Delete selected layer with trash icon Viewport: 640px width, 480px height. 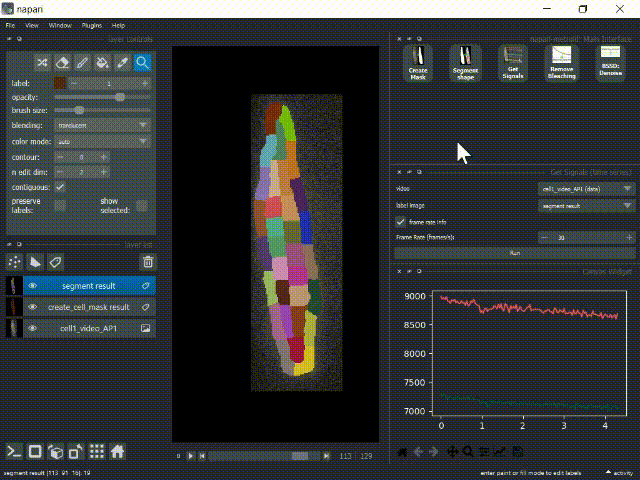click(148, 262)
